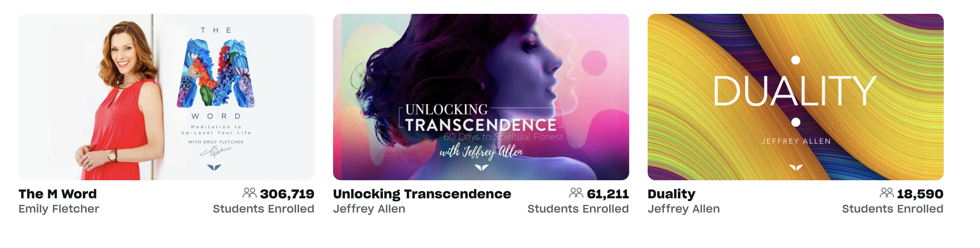Click the Mindvalley logo on Unlocking Transcendence cover

482,167
